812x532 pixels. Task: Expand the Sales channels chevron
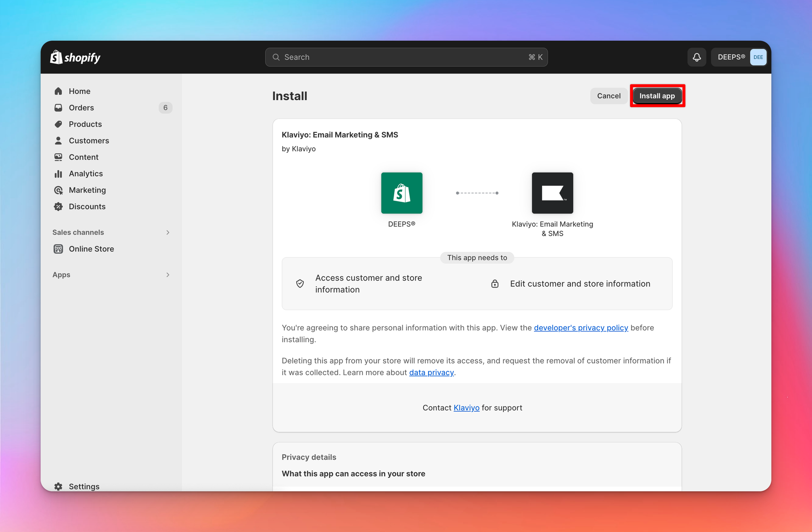point(168,233)
